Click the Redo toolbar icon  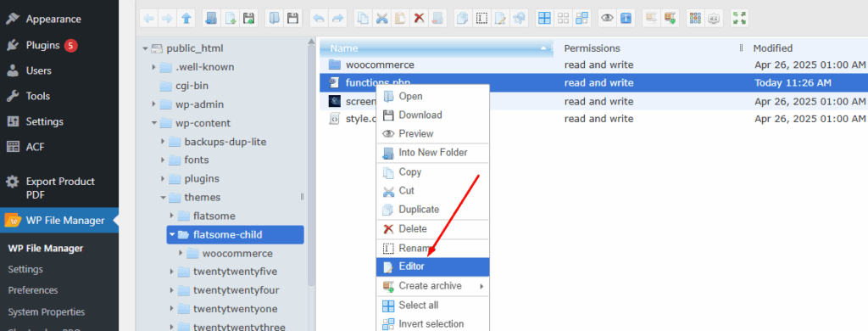click(x=337, y=19)
